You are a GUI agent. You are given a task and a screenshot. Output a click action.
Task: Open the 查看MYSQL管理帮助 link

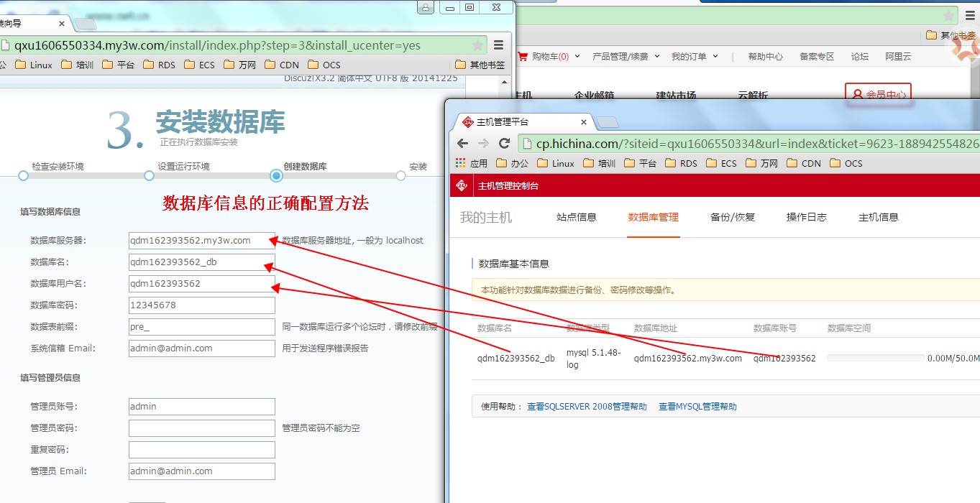point(697,407)
